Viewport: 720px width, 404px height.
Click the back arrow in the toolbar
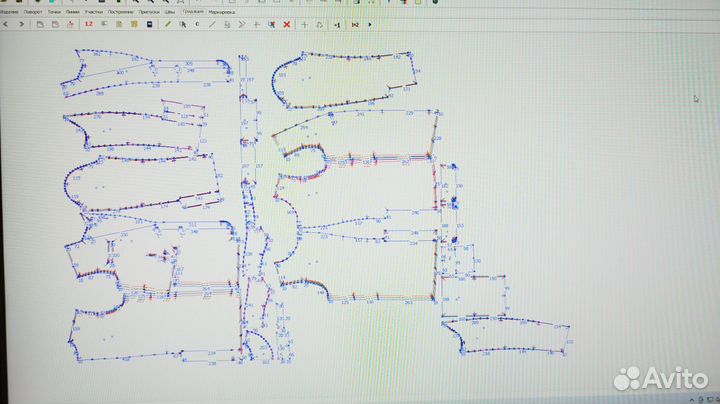tap(6, 22)
